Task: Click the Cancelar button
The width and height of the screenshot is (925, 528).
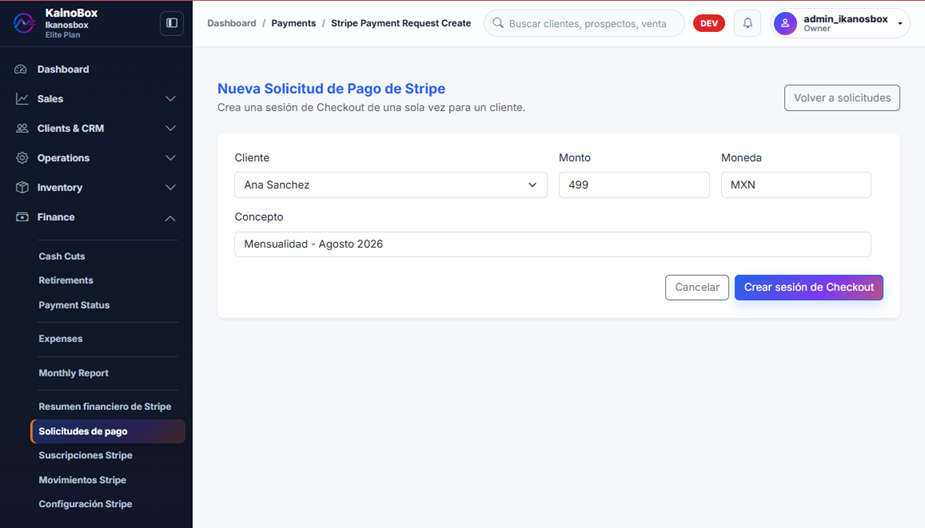Action: click(697, 287)
